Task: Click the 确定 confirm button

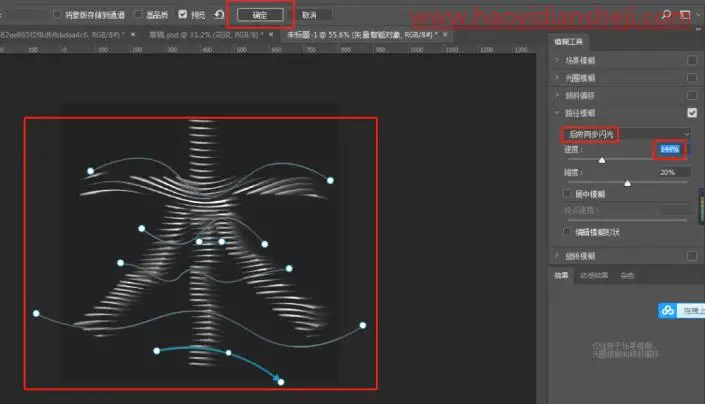Action: pyautogui.click(x=260, y=15)
